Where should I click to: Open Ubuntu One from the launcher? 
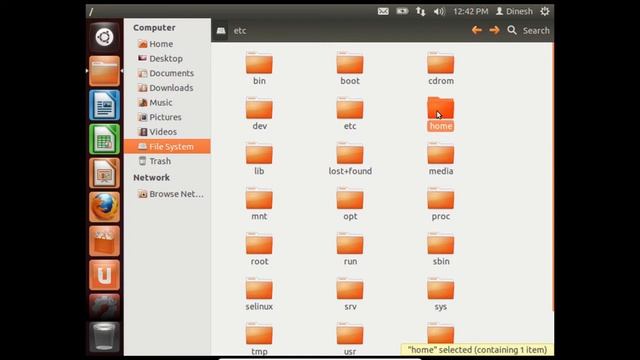tap(104, 275)
